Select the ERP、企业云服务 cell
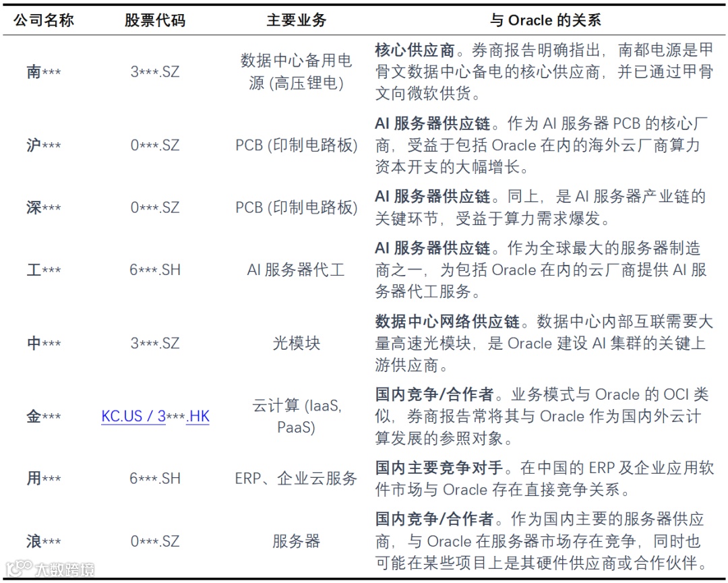 [296, 478]
